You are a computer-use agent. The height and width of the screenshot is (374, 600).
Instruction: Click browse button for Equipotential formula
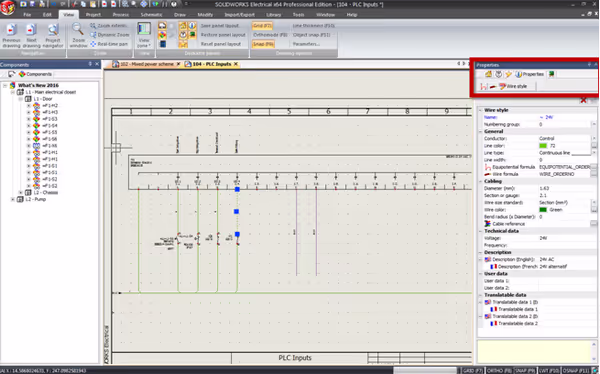[x=594, y=167]
